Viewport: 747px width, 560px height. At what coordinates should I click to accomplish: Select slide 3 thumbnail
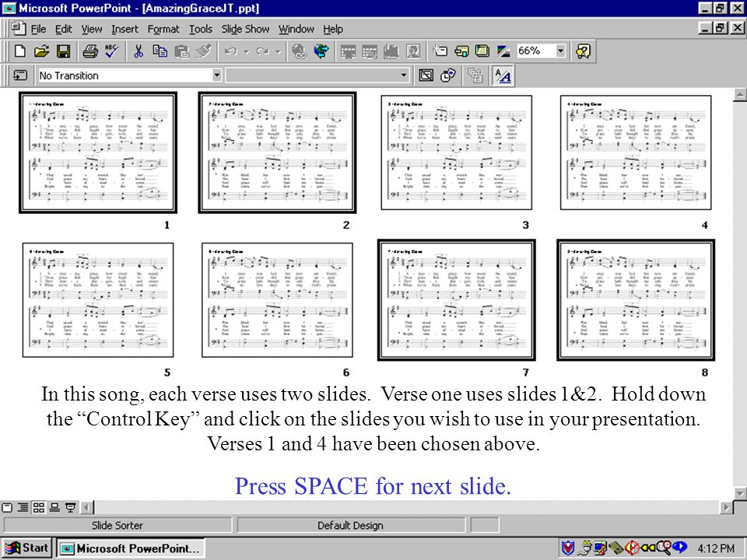click(x=457, y=152)
